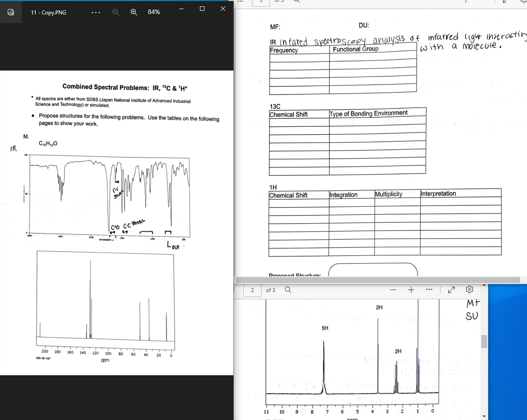The image size is (527, 420).
Task: Zoom out of the PDF with the minus icon
Action: point(393,290)
